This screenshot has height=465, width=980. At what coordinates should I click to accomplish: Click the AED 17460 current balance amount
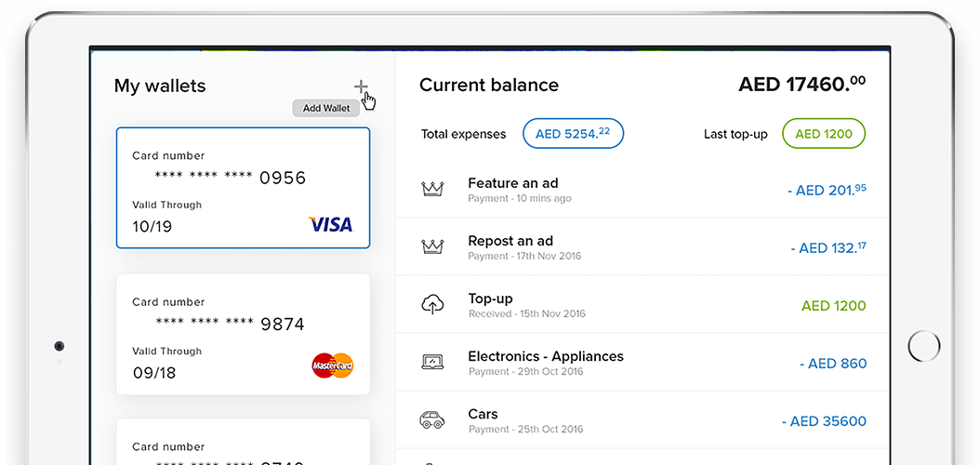(801, 85)
